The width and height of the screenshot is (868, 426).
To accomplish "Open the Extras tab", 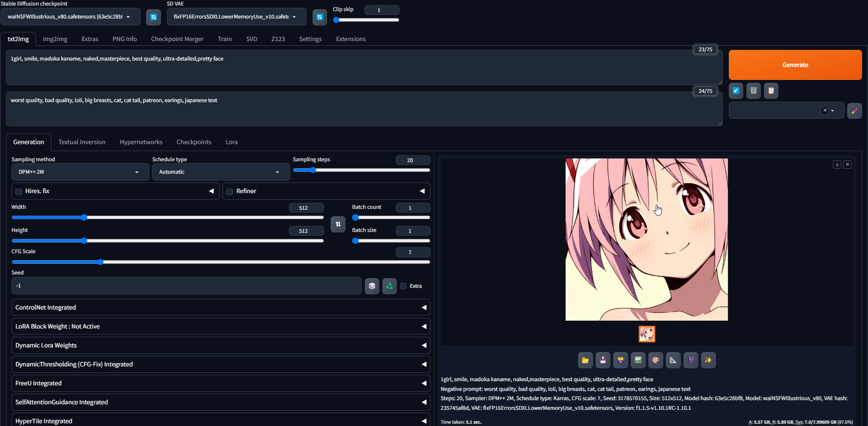I will click(x=90, y=39).
